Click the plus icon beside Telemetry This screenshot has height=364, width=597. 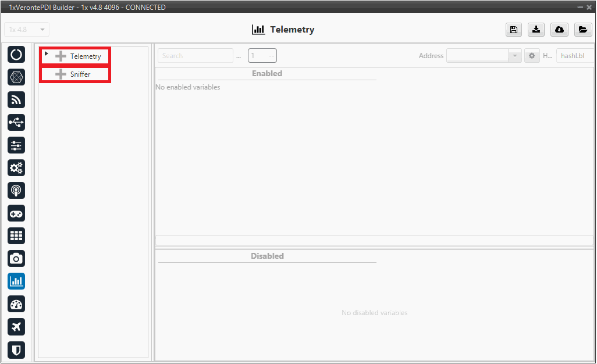[x=61, y=56]
